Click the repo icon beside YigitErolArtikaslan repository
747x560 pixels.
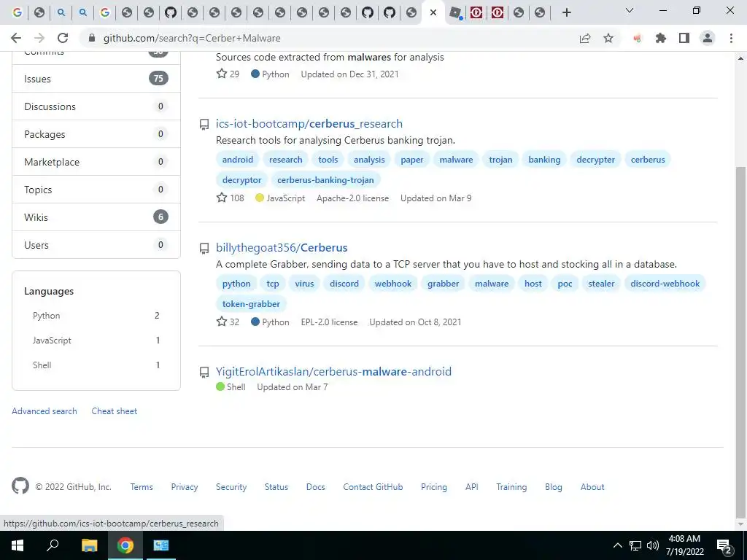204,372
